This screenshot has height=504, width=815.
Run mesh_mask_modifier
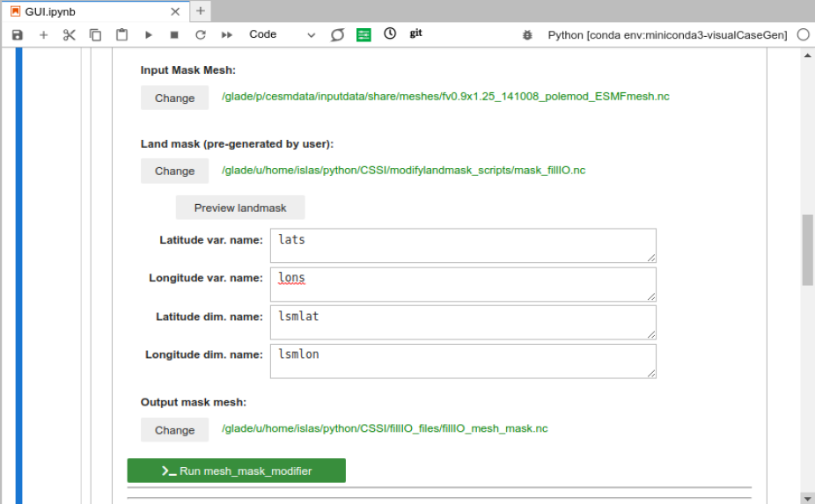(x=236, y=471)
